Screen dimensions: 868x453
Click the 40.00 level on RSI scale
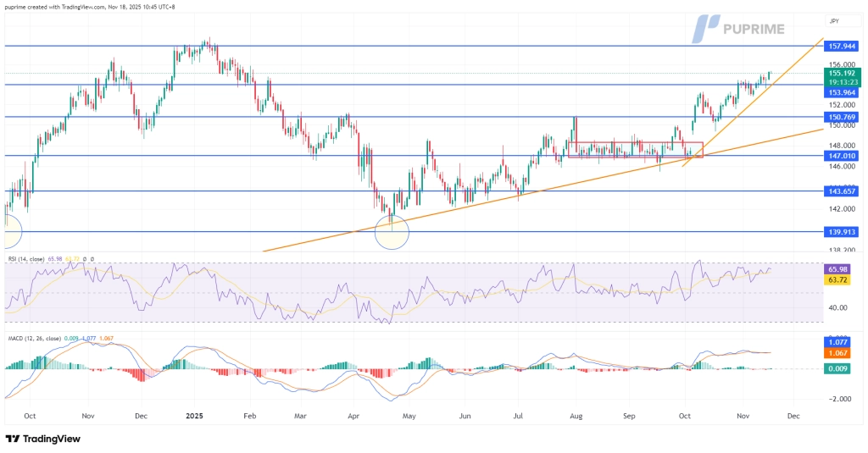[837, 307]
